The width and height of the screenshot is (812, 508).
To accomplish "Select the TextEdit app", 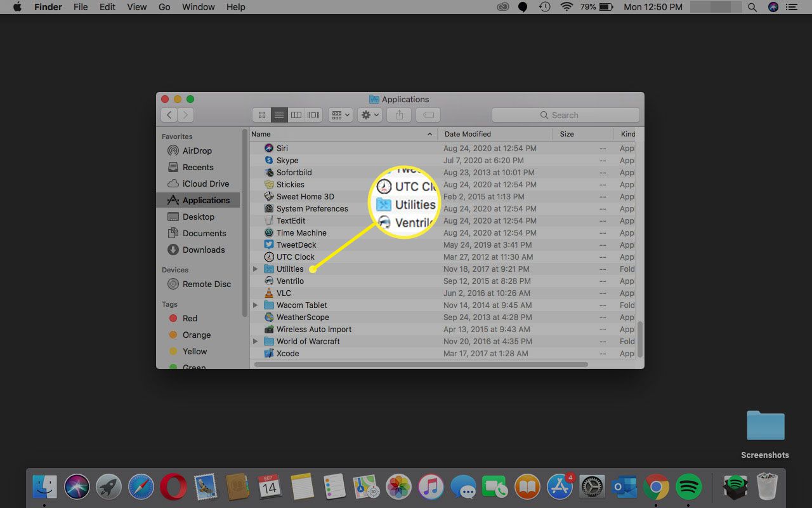I will coord(442,220).
